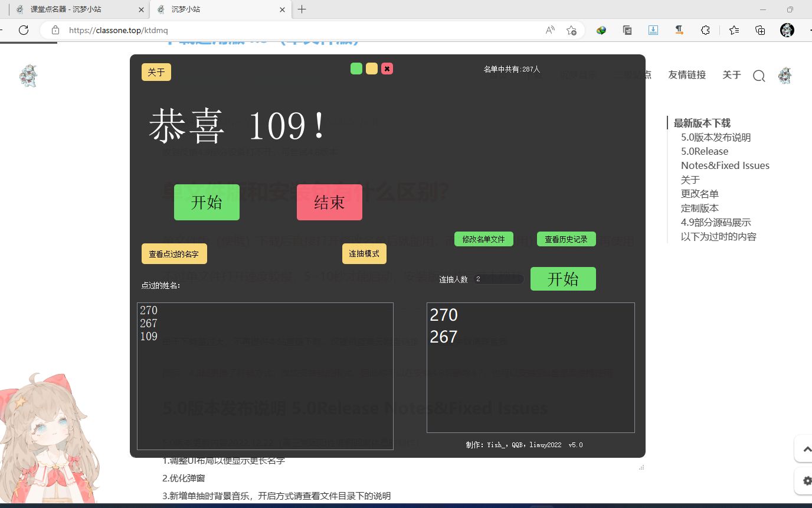Select 270 in the 连抽 results box
Viewport: 812px width, 508px height.
444,315
